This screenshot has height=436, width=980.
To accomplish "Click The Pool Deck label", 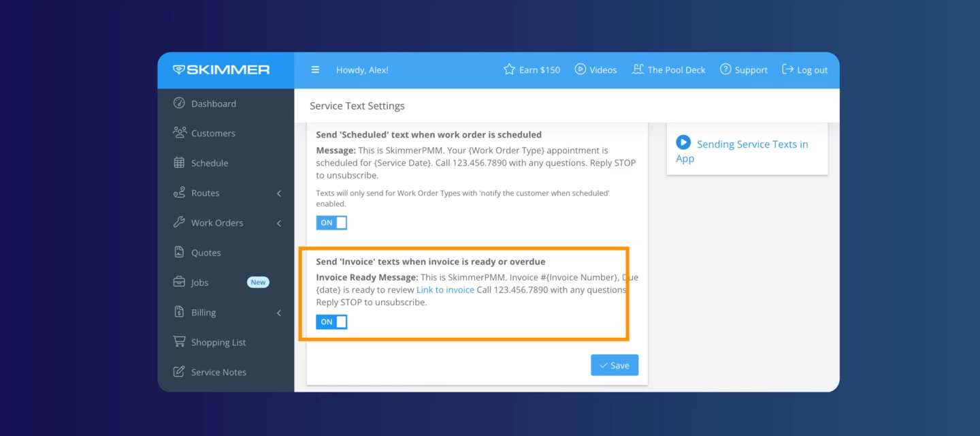I will point(676,70).
